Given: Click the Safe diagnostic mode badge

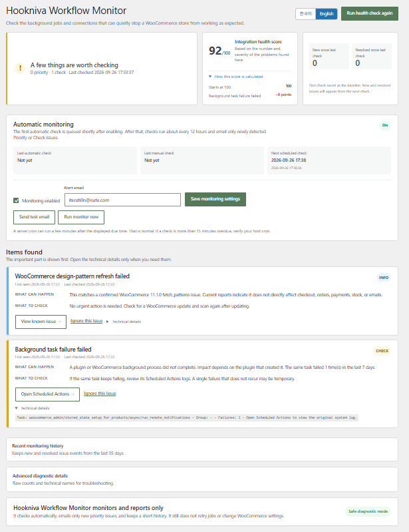Looking at the screenshot, I should click(x=368, y=511).
